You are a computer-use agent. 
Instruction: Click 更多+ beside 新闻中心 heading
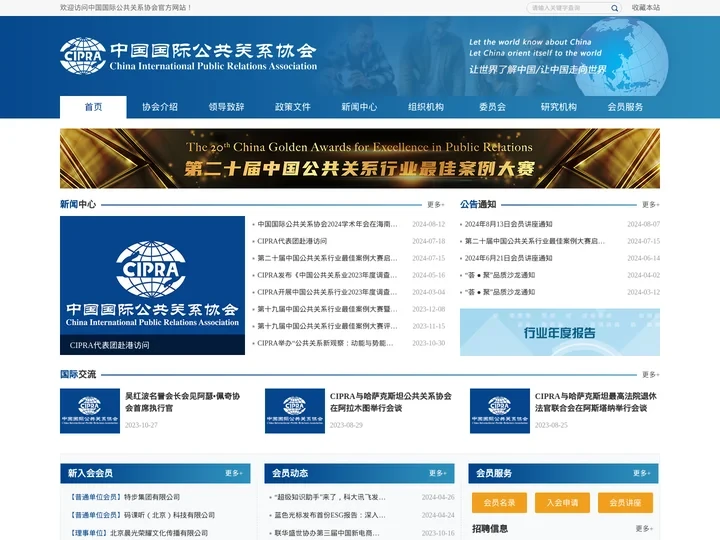436,204
